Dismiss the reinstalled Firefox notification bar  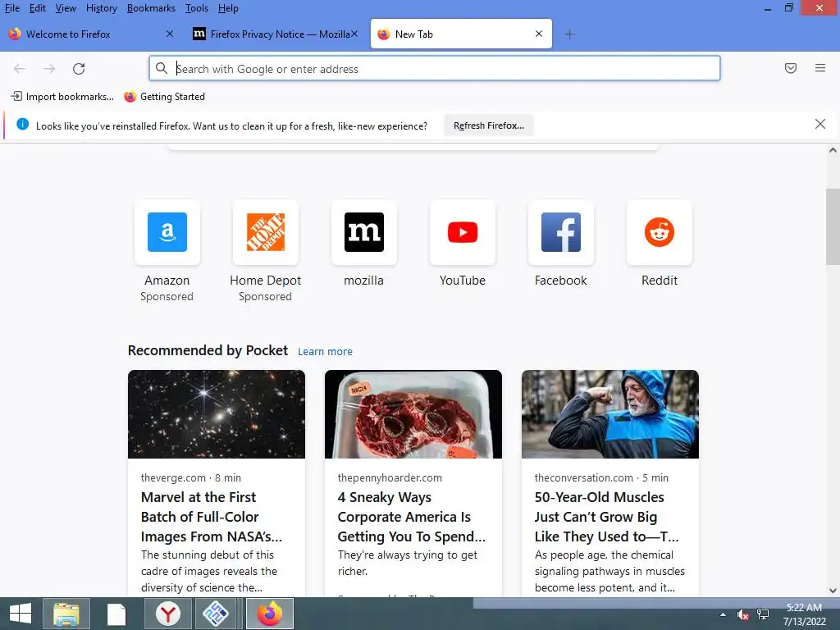click(820, 125)
